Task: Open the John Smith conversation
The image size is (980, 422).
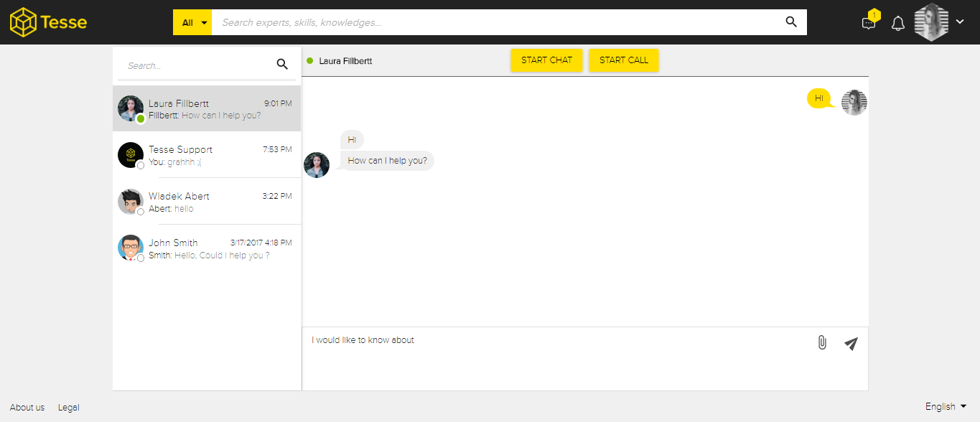Action: (x=207, y=248)
